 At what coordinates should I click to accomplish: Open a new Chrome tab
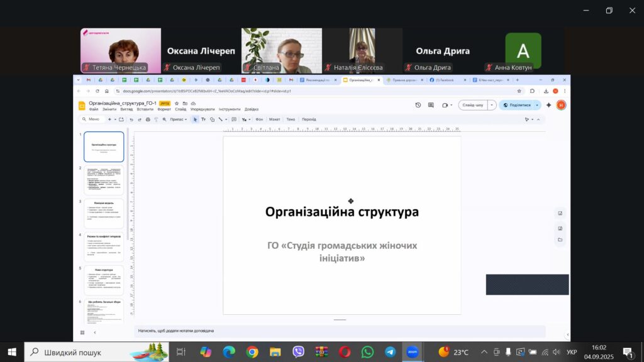pyautogui.click(x=517, y=80)
